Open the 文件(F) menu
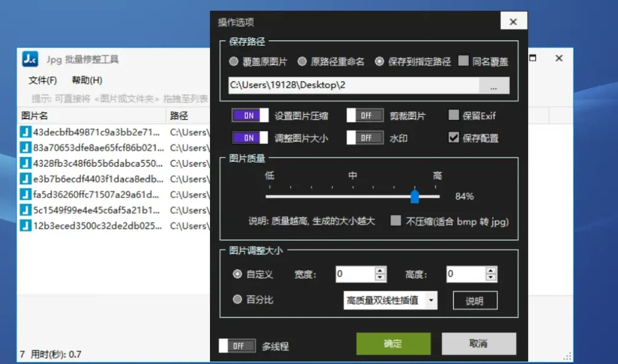This screenshot has height=364, width=618. click(x=43, y=80)
